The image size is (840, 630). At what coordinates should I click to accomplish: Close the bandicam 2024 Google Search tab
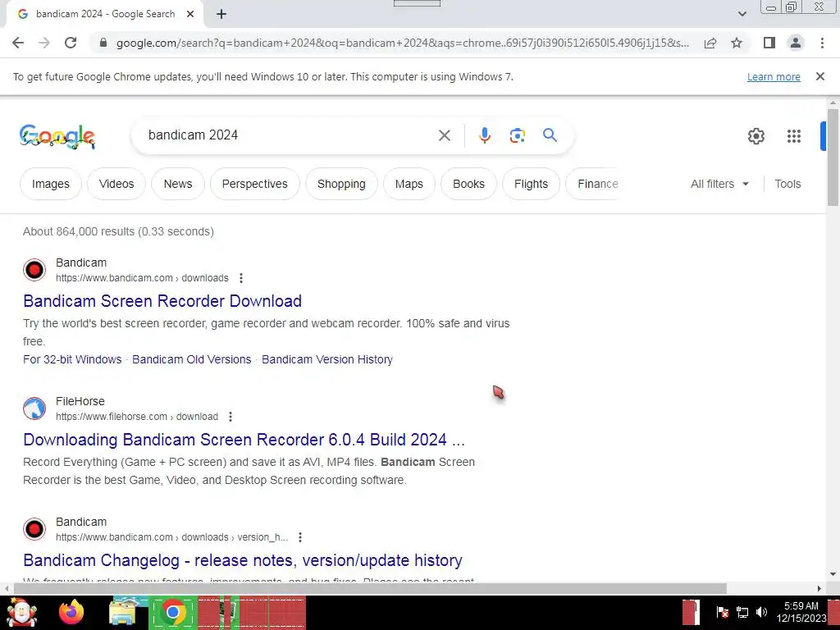click(190, 14)
